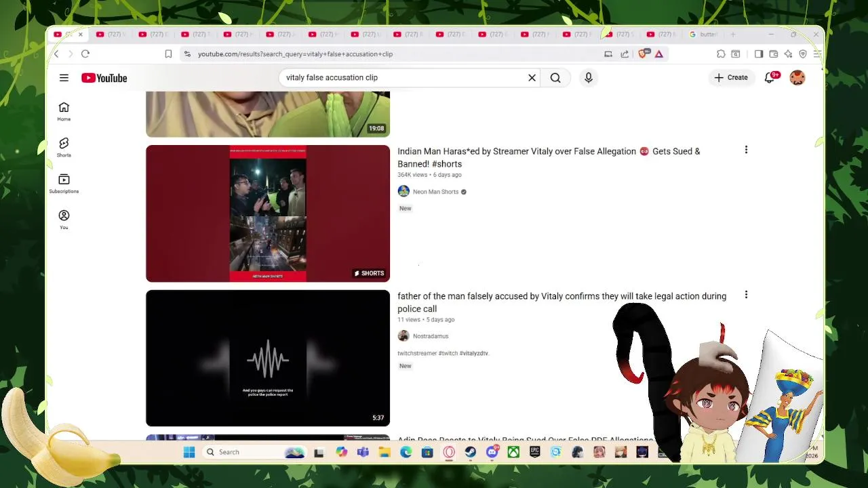This screenshot has height=488, width=868.
Task: Switch to the Google 'butter' tab
Action: click(x=704, y=35)
